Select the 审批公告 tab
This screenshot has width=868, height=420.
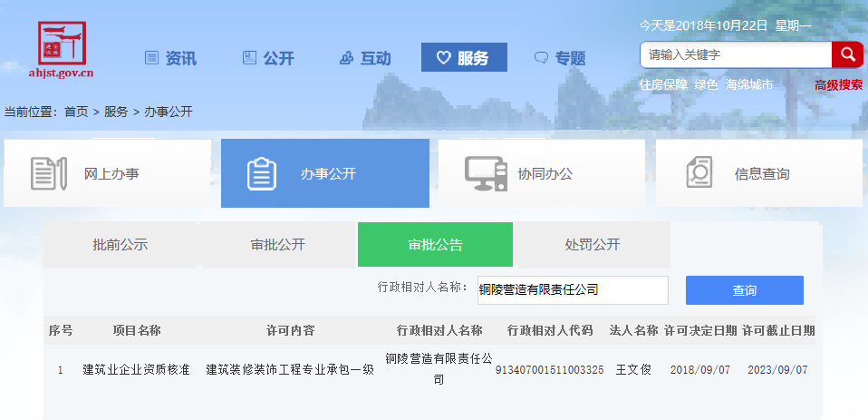[x=435, y=245]
